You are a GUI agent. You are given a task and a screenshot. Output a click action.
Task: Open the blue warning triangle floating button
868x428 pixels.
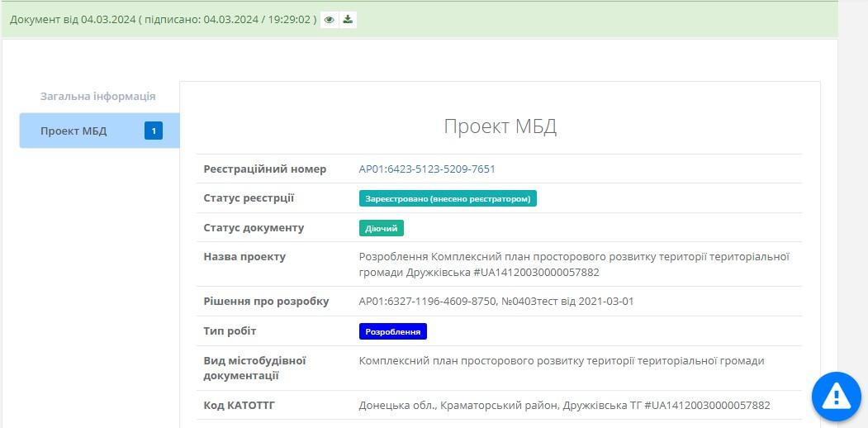[836, 397]
